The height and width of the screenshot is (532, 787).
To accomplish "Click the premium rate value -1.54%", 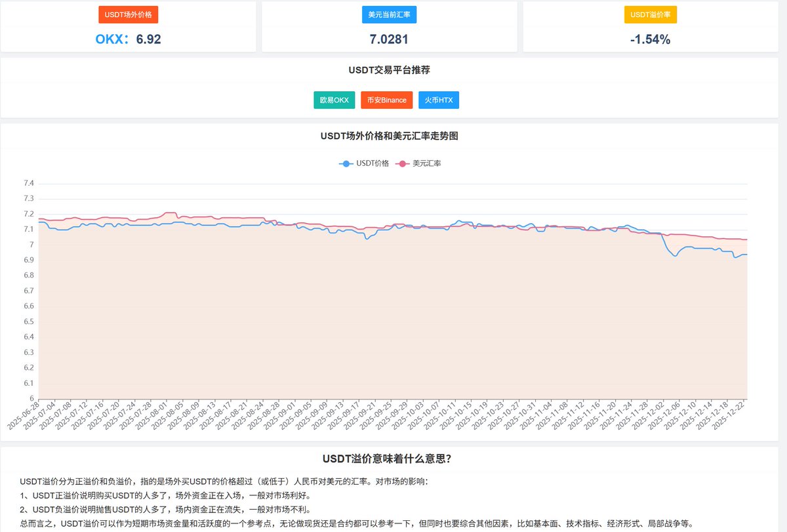I will tap(651, 39).
